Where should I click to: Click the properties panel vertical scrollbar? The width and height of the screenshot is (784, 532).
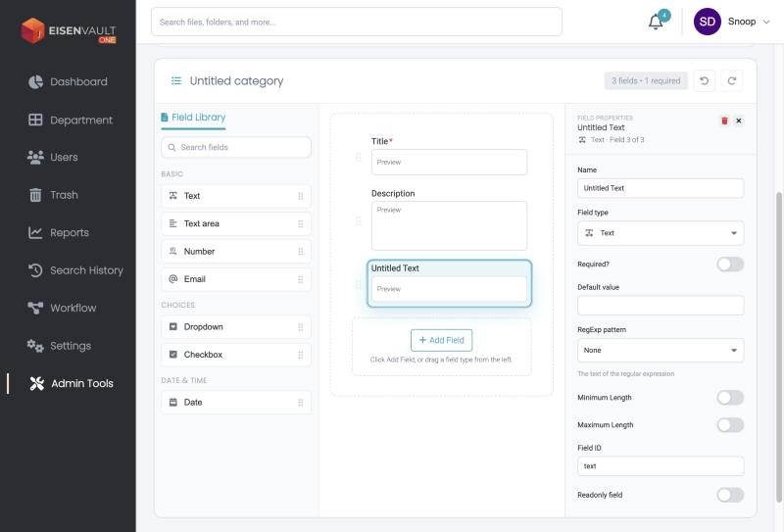point(778,347)
